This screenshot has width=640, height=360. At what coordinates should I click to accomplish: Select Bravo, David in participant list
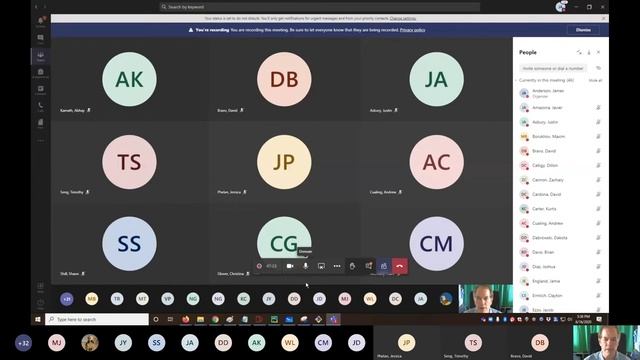(x=560, y=151)
